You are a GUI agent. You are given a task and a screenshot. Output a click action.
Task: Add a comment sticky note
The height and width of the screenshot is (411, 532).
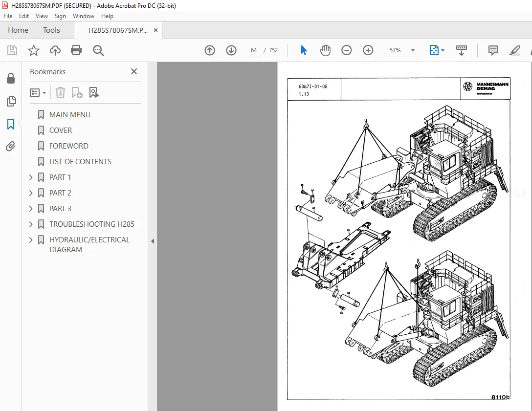coord(493,50)
